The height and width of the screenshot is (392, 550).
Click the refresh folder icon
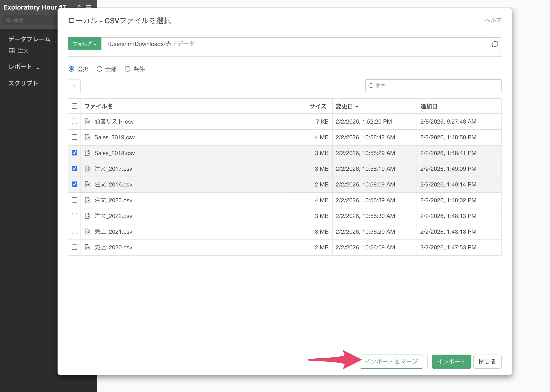pos(495,44)
